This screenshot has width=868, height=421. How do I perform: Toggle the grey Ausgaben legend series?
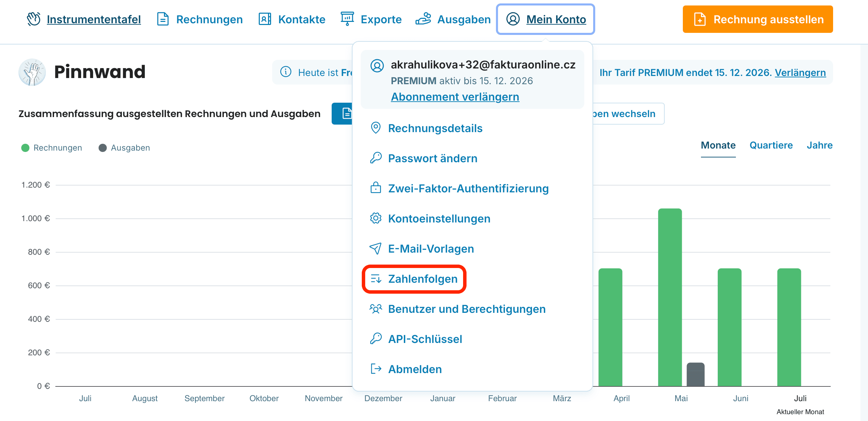tap(124, 148)
